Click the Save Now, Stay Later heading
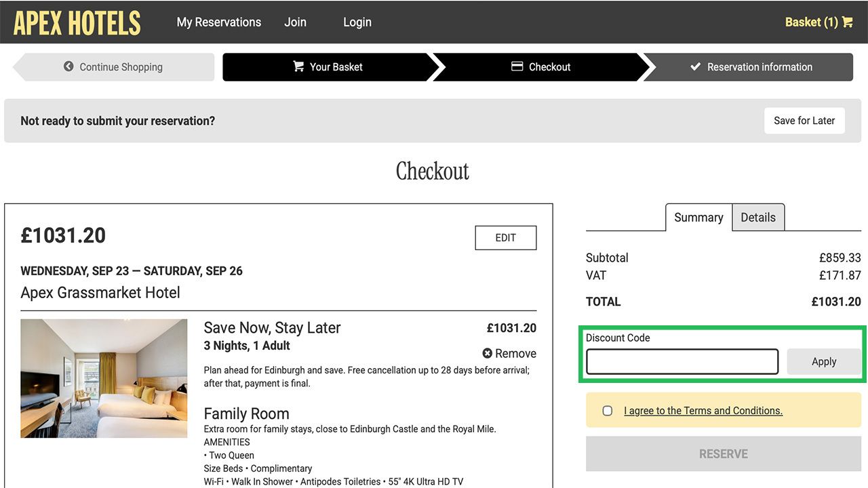The width and height of the screenshot is (868, 488). (x=272, y=328)
